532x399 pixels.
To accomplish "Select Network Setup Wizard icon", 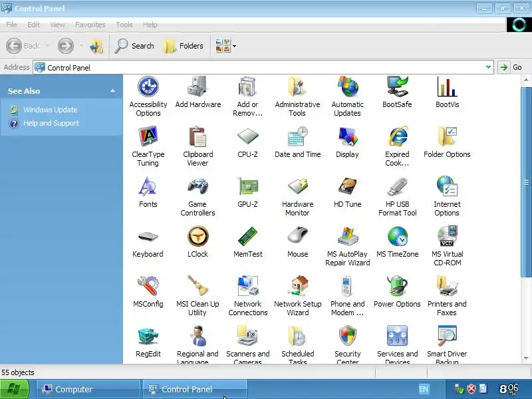I will tap(297, 286).
